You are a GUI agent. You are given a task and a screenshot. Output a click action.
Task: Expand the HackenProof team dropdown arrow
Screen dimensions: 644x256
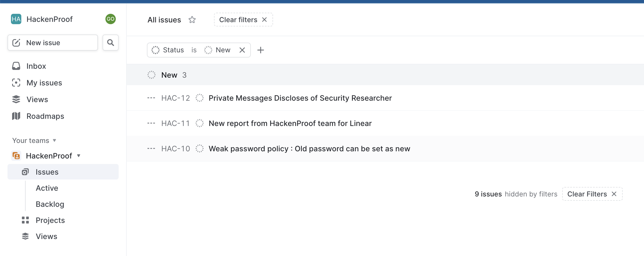click(79, 156)
